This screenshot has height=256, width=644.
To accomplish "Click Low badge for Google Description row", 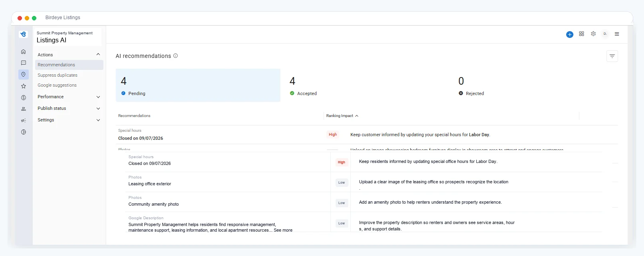I will (342, 223).
